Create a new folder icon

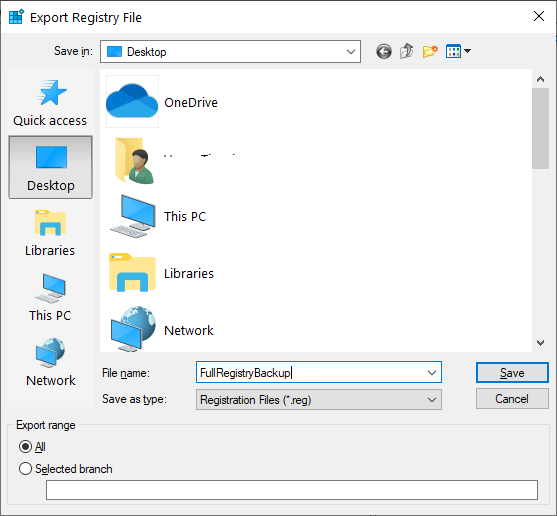click(x=430, y=51)
